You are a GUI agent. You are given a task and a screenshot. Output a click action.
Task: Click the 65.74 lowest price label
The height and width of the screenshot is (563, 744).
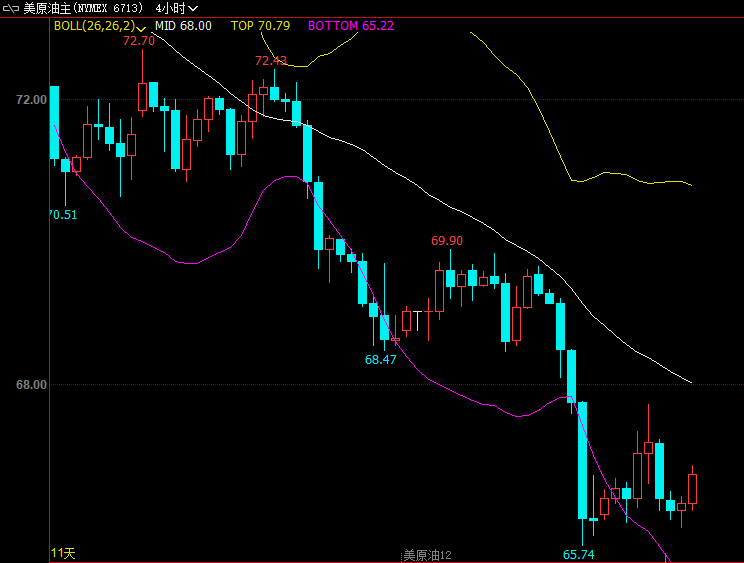578,554
